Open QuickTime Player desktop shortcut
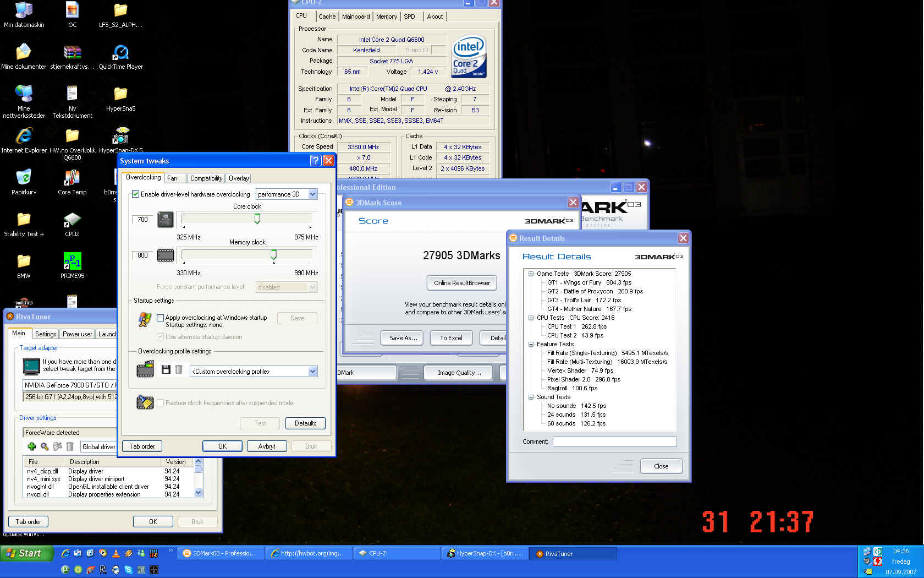 coord(120,57)
